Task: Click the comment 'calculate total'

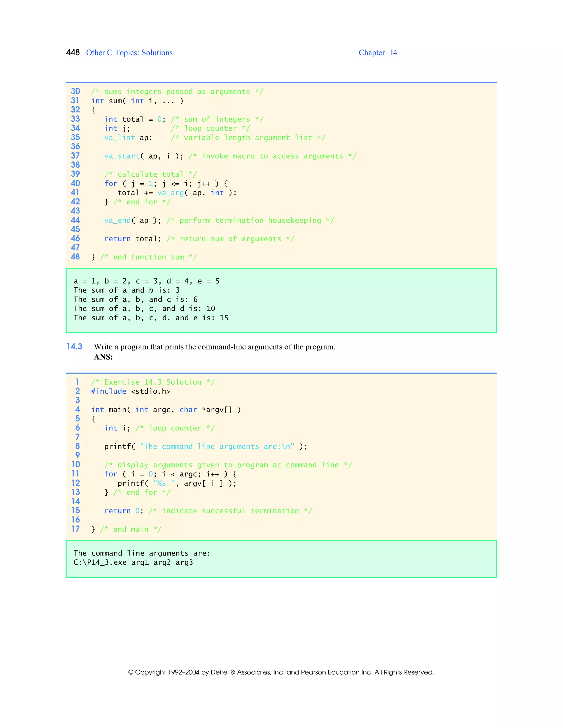Action: point(150,174)
